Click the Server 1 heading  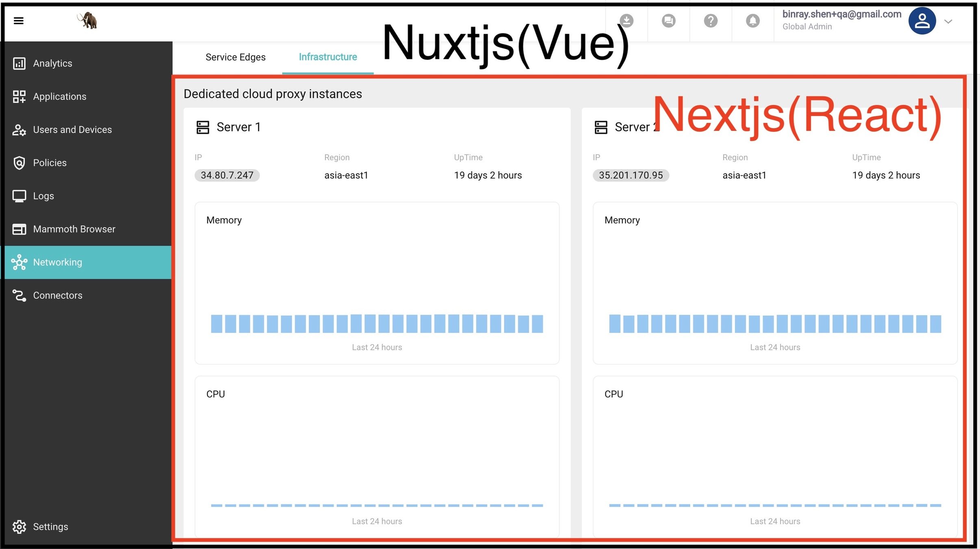pyautogui.click(x=239, y=127)
